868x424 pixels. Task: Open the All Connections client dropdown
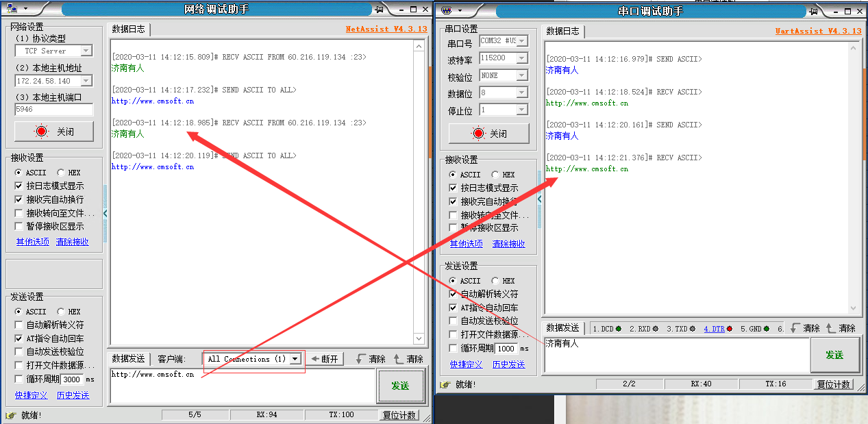(x=295, y=359)
